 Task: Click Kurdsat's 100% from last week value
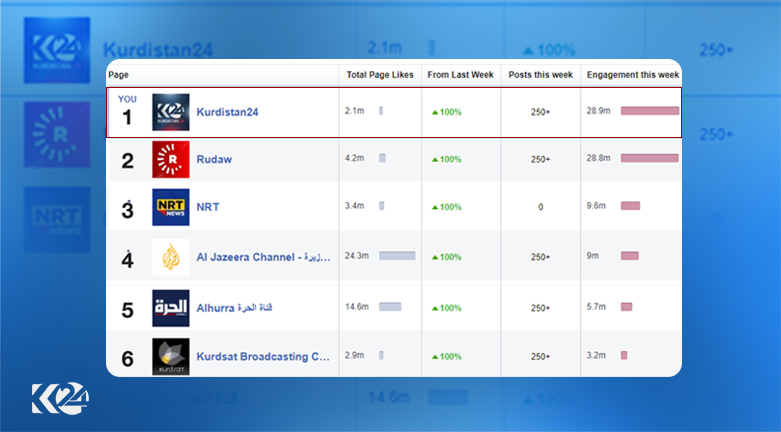tap(447, 357)
